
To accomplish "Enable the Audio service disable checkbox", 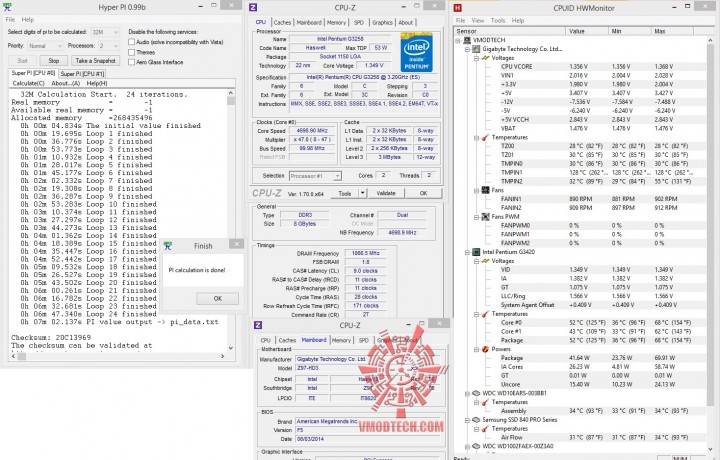I will pos(131,42).
